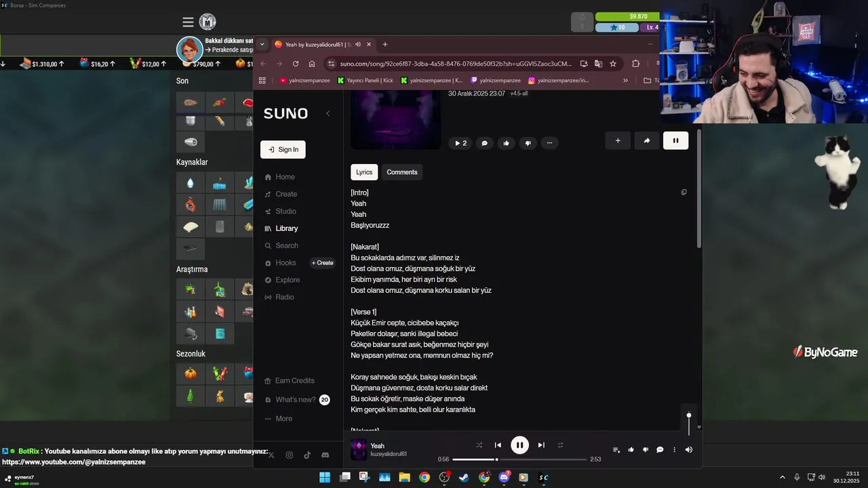Switch to the Comments tab
The height and width of the screenshot is (488, 868).
click(402, 172)
